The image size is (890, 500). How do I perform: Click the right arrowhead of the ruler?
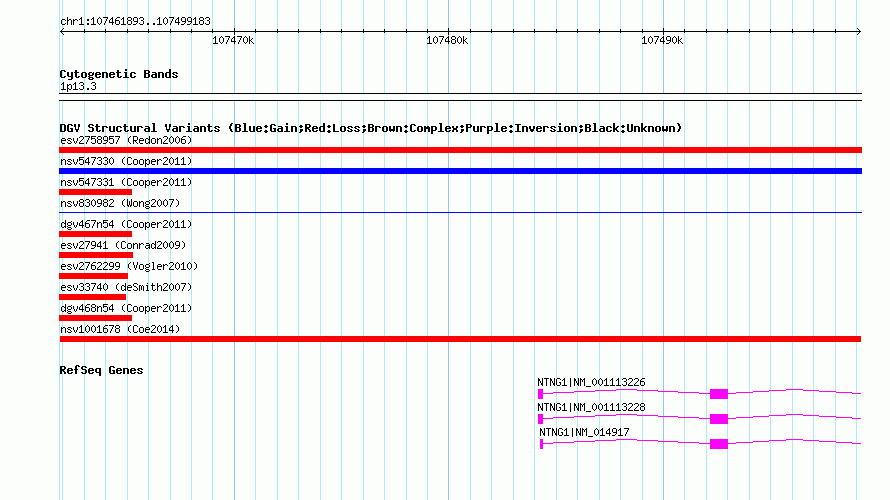click(859, 31)
